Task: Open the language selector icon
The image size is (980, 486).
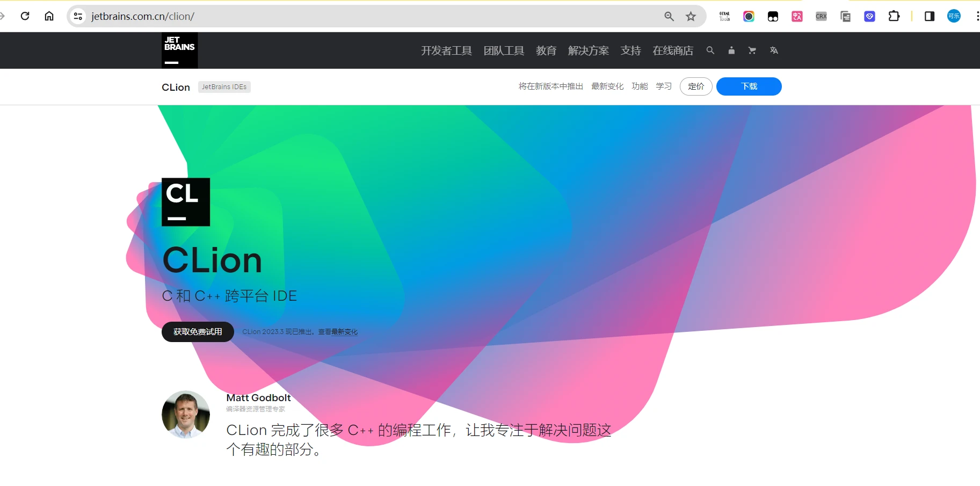Action: (x=774, y=50)
